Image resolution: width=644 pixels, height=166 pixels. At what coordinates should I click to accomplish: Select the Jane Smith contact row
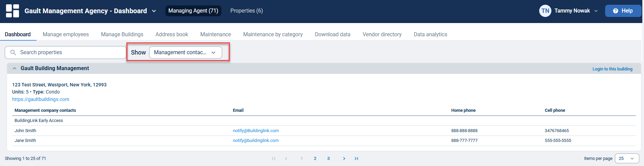coord(324,141)
